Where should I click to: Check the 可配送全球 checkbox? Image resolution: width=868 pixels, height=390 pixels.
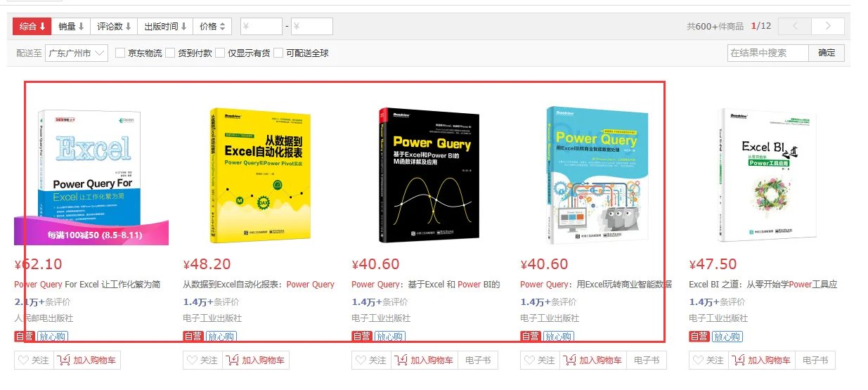[x=278, y=53]
